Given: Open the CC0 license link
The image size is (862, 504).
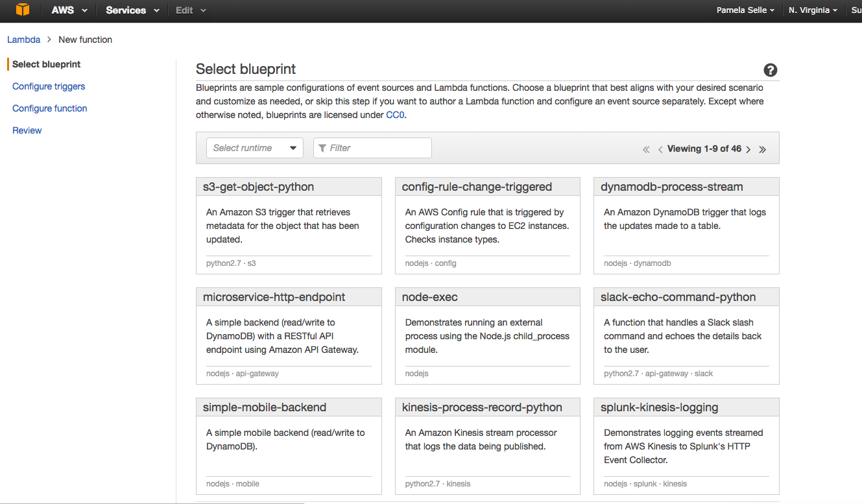Looking at the screenshot, I should click(x=396, y=115).
